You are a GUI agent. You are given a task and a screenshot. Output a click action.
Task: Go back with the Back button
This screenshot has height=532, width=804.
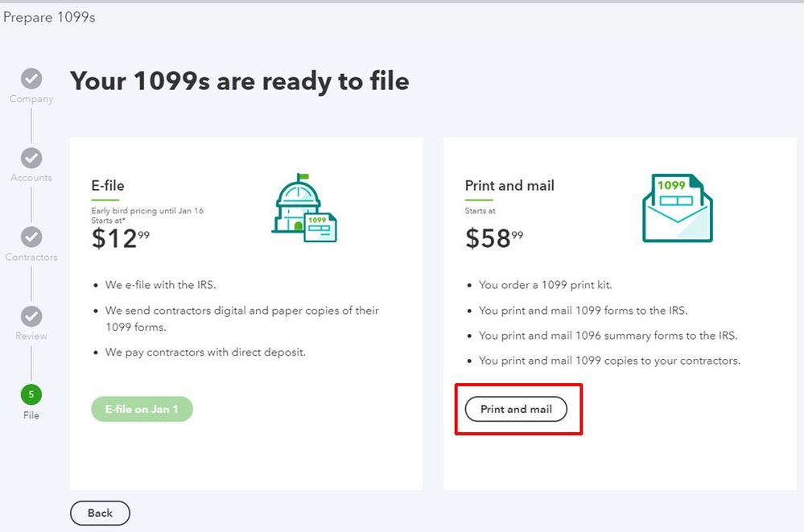tap(100, 513)
